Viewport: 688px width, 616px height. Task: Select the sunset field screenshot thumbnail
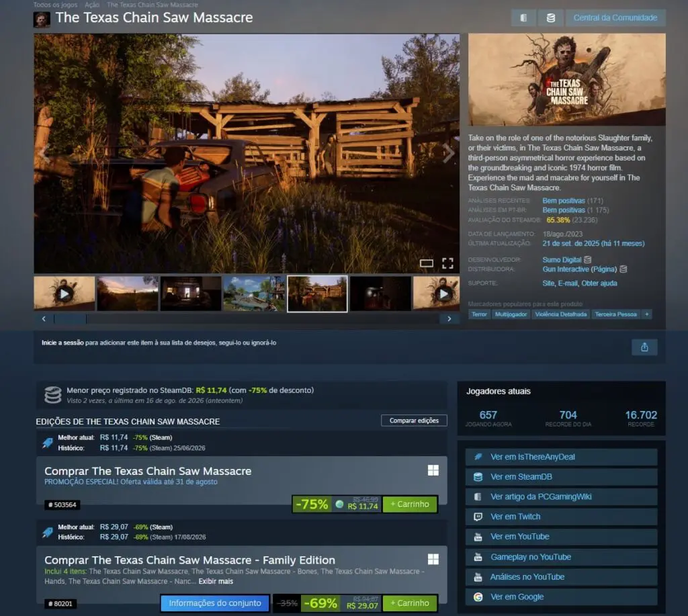[127, 294]
